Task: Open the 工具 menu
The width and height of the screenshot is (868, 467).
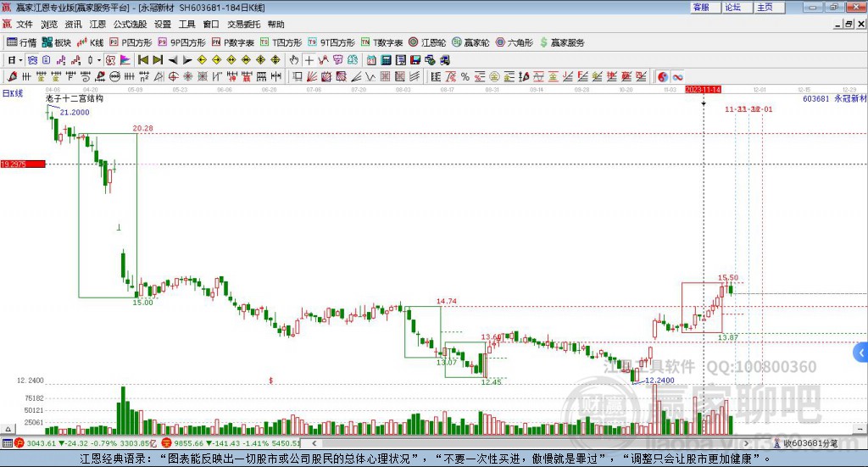Action: (187, 25)
